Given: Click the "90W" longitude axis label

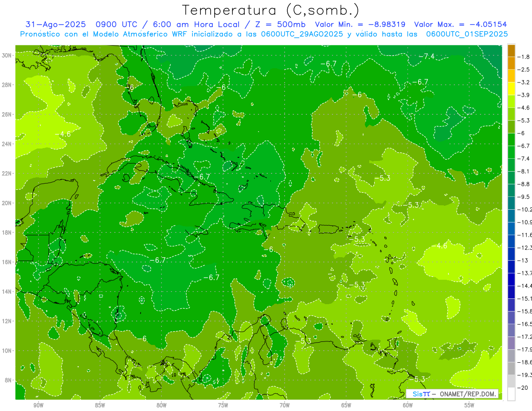Looking at the screenshot, I should point(39,405).
